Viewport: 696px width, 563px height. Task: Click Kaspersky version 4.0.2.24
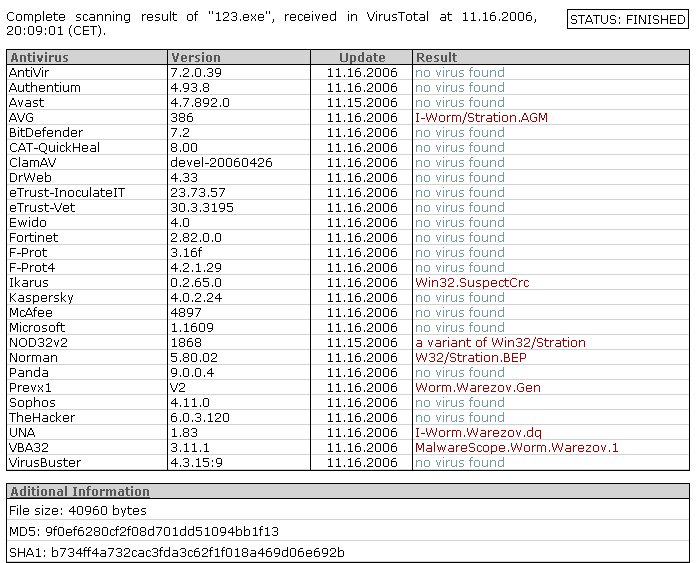click(196, 298)
